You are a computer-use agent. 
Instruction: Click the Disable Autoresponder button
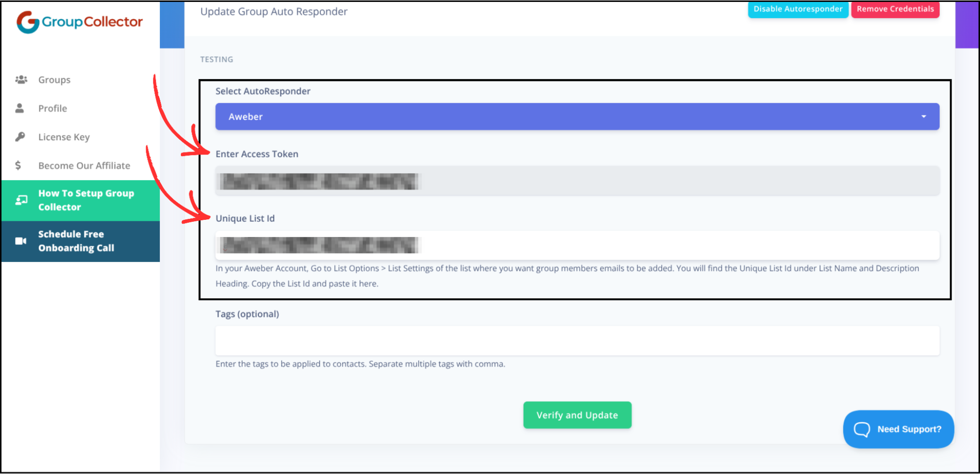coord(798,8)
